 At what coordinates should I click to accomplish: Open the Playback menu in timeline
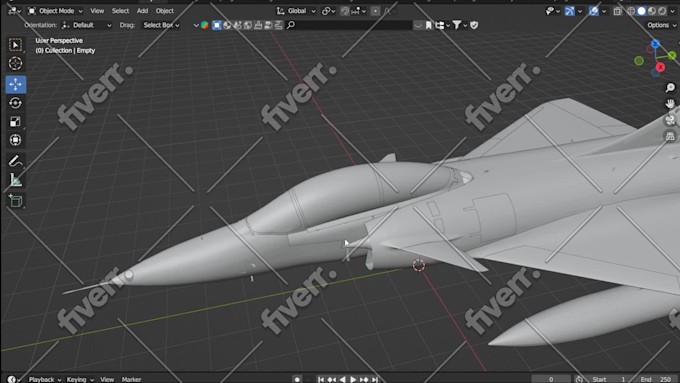45,380
